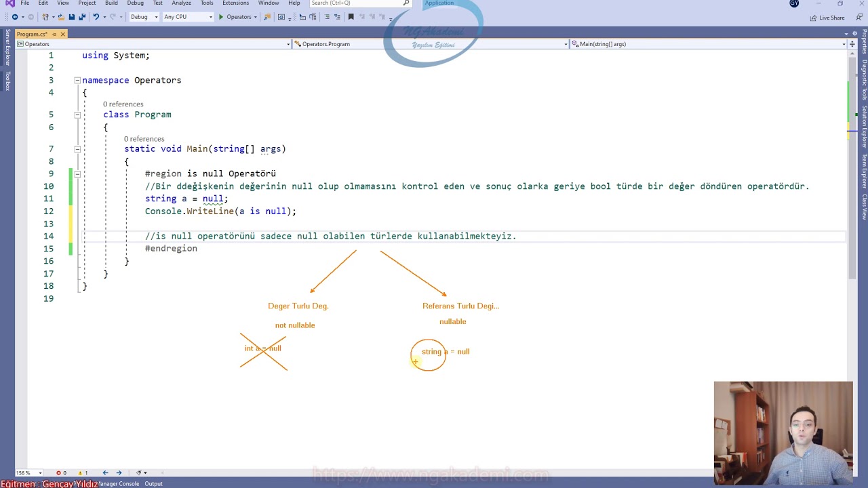The image size is (868, 488).
Task: Click the Undo arrow icon
Action: 96,17
